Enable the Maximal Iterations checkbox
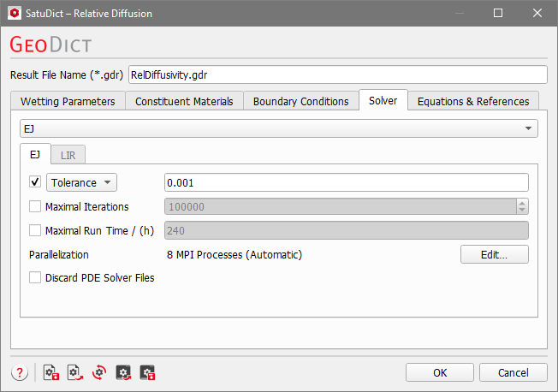Screen dimensions: 558x392 (x=35, y=206)
